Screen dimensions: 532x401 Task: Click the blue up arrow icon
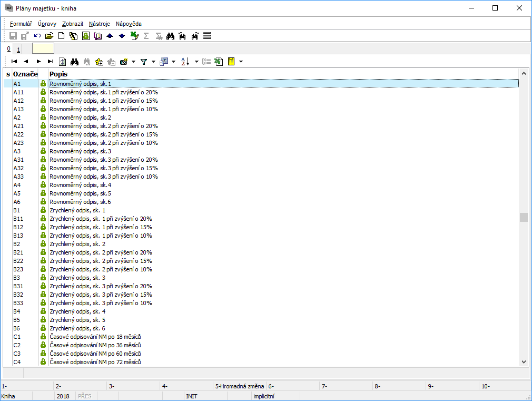pyautogui.click(x=110, y=36)
